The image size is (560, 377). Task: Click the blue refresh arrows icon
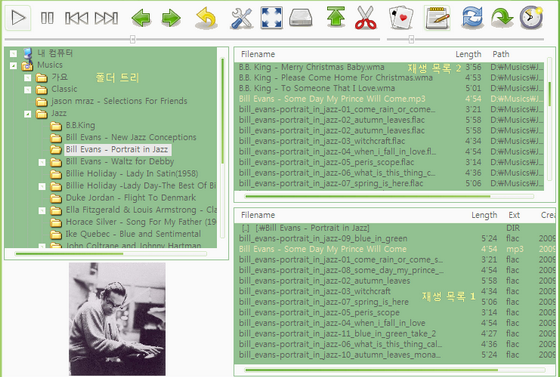(472, 18)
